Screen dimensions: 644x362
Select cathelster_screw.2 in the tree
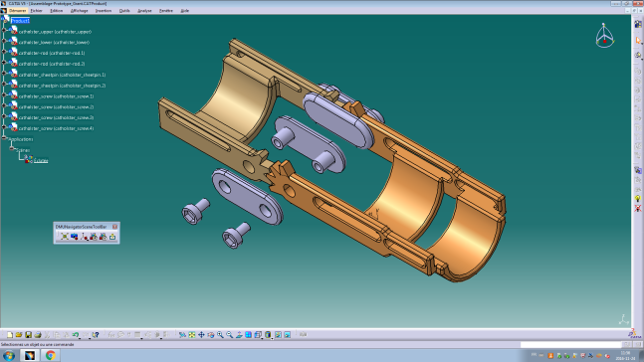coord(57,107)
